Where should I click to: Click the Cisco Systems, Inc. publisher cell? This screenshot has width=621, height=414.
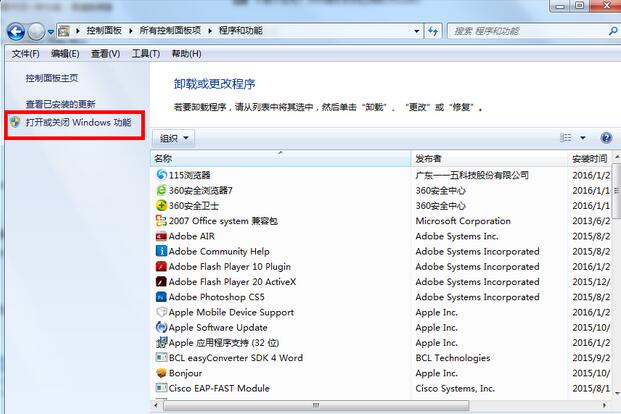pyautogui.click(x=455, y=388)
